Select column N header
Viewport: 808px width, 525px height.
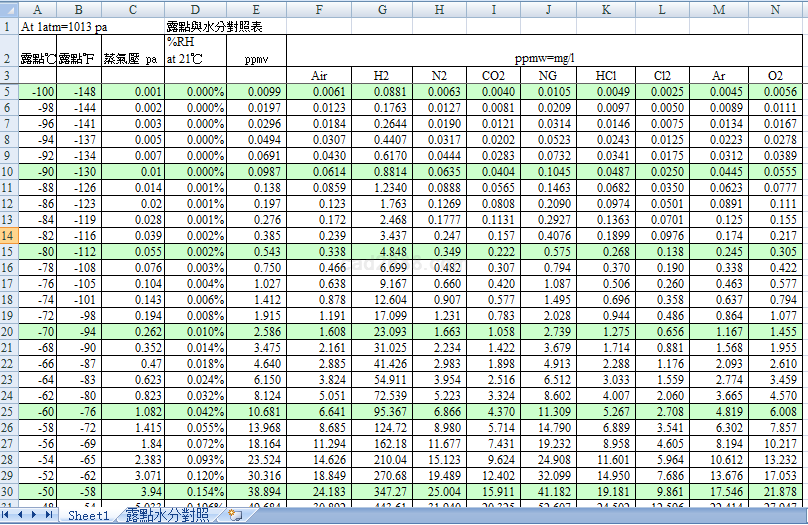[x=775, y=9]
